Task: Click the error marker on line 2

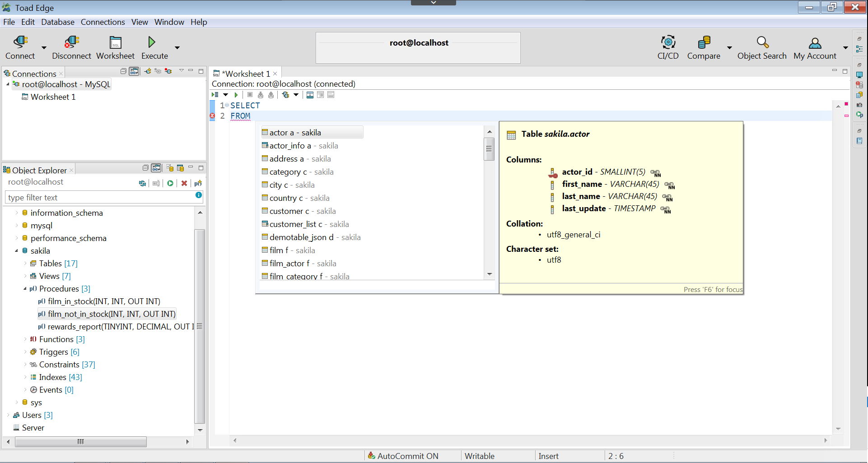Action: click(x=212, y=116)
